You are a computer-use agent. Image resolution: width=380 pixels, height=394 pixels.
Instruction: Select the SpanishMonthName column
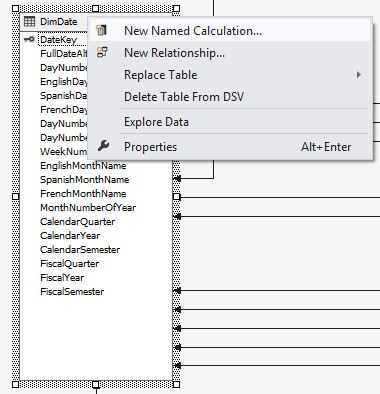(x=85, y=179)
